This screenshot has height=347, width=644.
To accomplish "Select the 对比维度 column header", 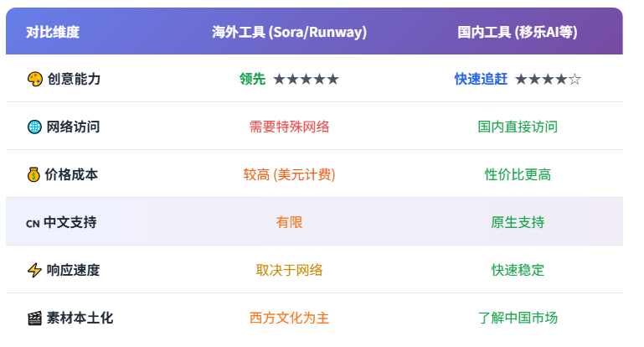I will 53,32.
